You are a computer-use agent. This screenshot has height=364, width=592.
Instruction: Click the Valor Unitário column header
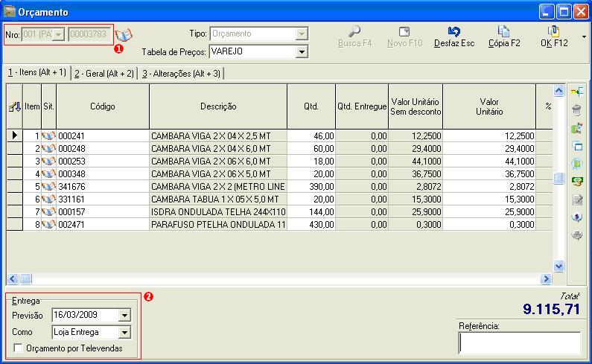point(489,107)
